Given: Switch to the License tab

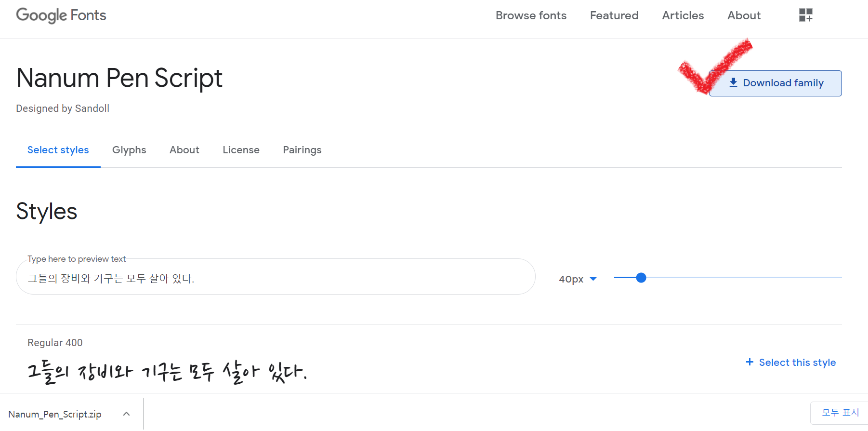Looking at the screenshot, I should [241, 150].
